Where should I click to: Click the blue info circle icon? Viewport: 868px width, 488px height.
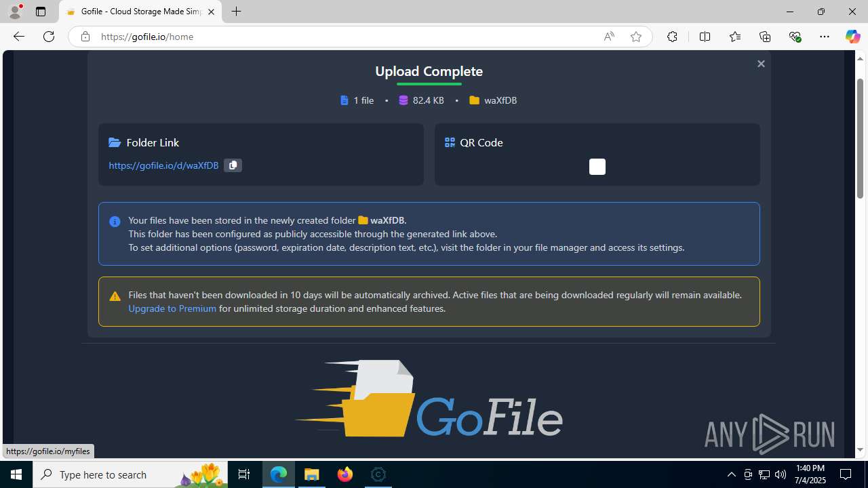[115, 222]
